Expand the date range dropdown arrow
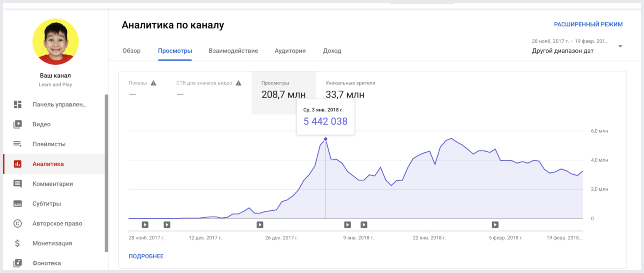The image size is (644, 273). 620,46
